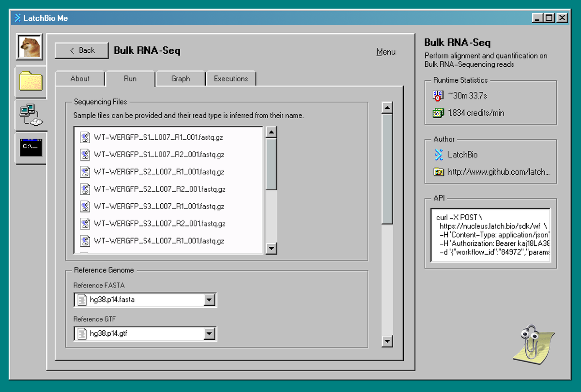Click document icon in Reference FASTA field

pyautogui.click(x=82, y=300)
